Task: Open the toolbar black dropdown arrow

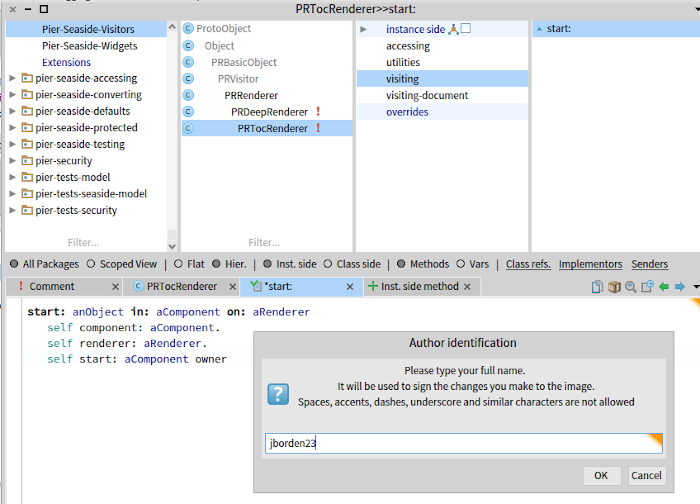Action: [x=696, y=287]
